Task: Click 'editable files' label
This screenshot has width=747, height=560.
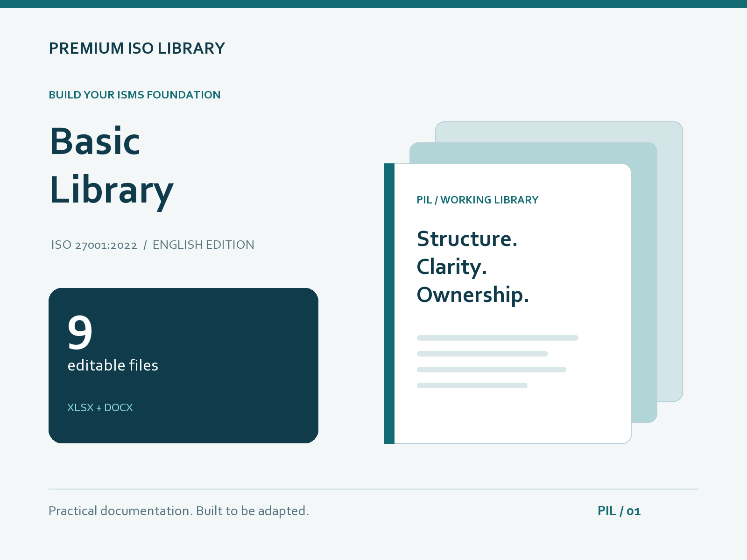Action: tap(113, 365)
